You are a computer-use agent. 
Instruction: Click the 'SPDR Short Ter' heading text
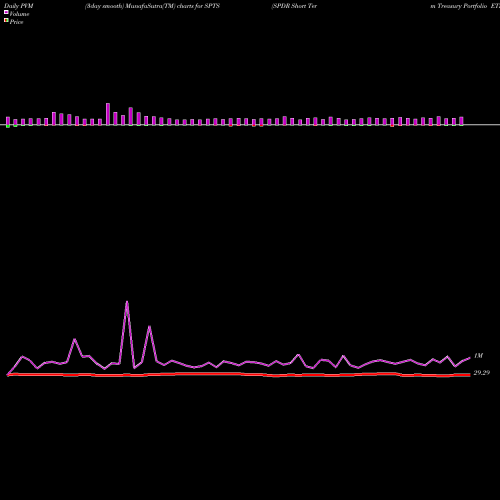click(x=294, y=6)
